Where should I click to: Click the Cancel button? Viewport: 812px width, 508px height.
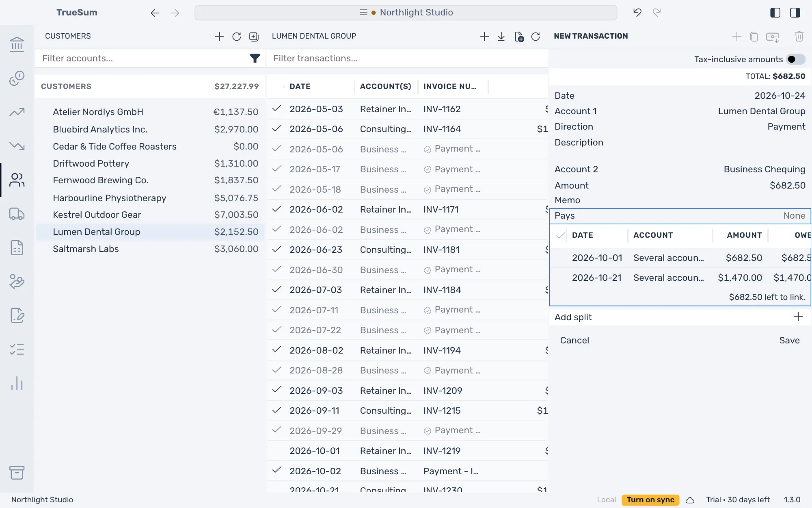[574, 341]
